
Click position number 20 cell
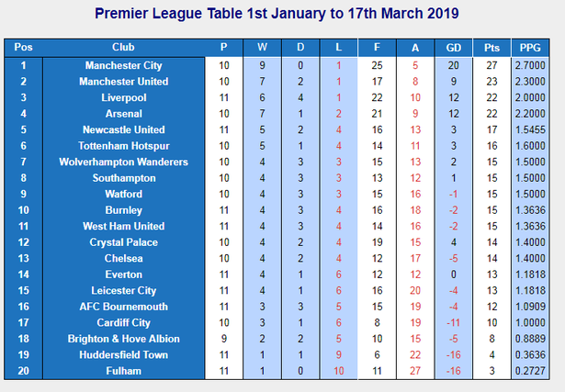tap(24, 371)
